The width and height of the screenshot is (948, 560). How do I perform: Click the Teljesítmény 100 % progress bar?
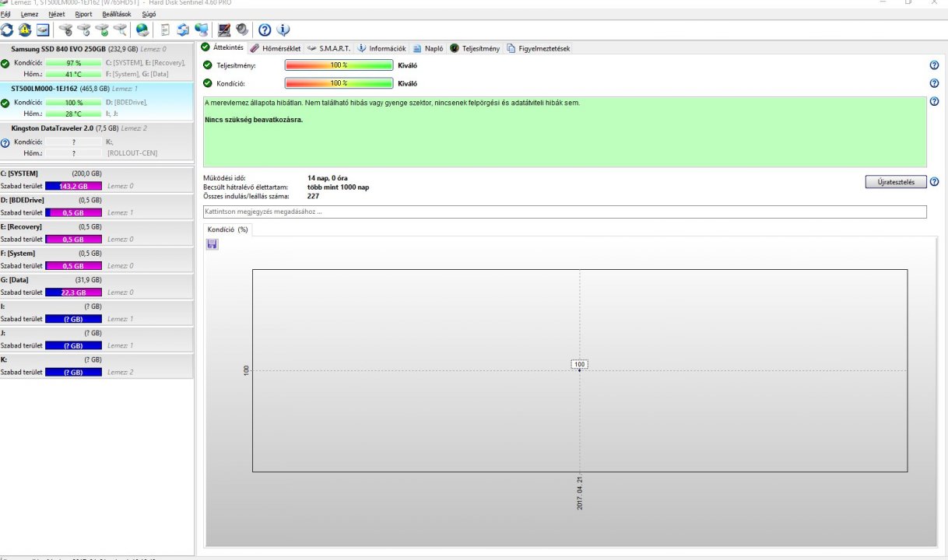click(x=339, y=65)
